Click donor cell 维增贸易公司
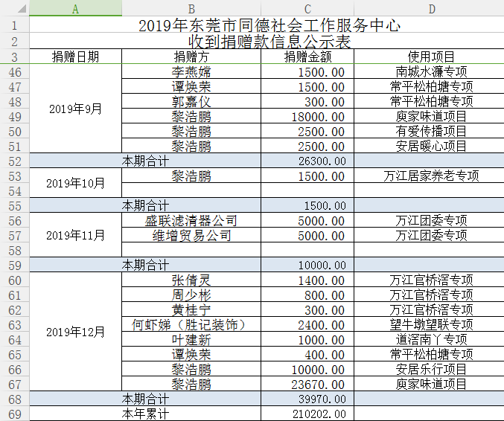Screen dimensions: 504x421 (191, 235)
